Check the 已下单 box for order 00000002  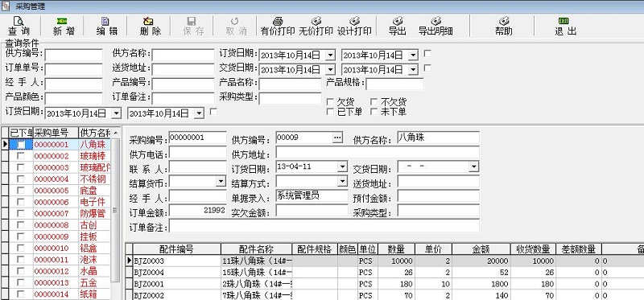(20, 156)
